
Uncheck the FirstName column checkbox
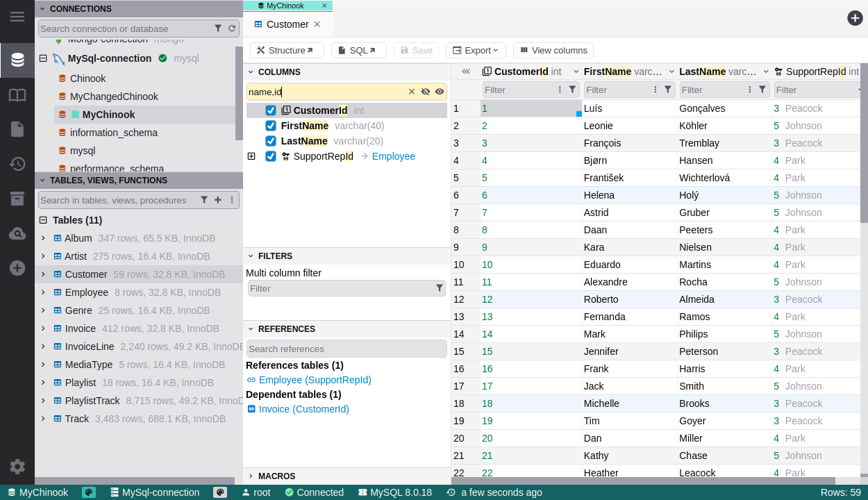271,126
